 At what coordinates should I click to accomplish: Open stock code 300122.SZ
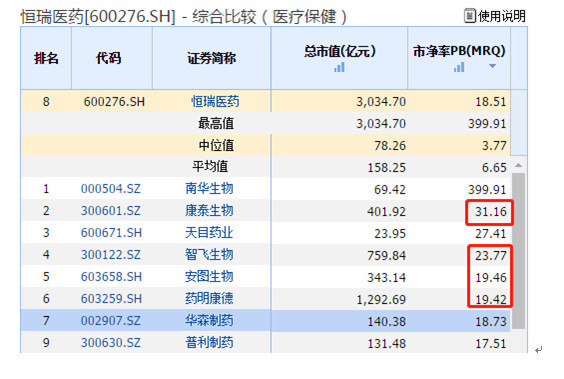click(111, 255)
